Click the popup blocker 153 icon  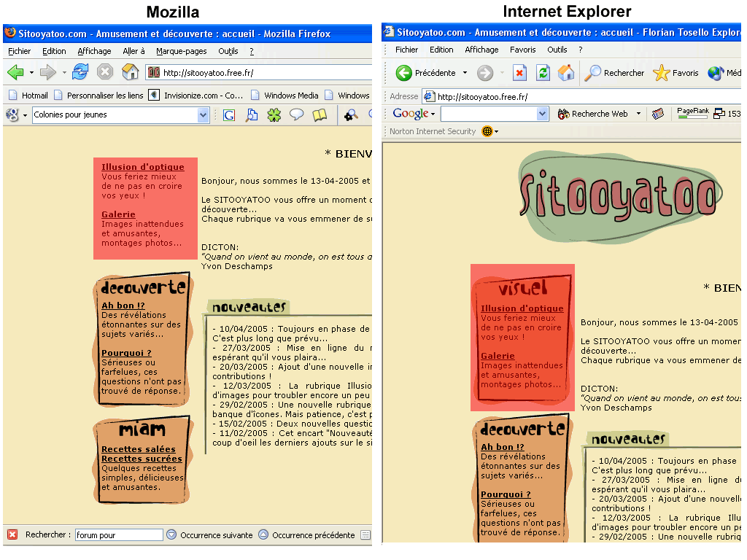pos(727,114)
